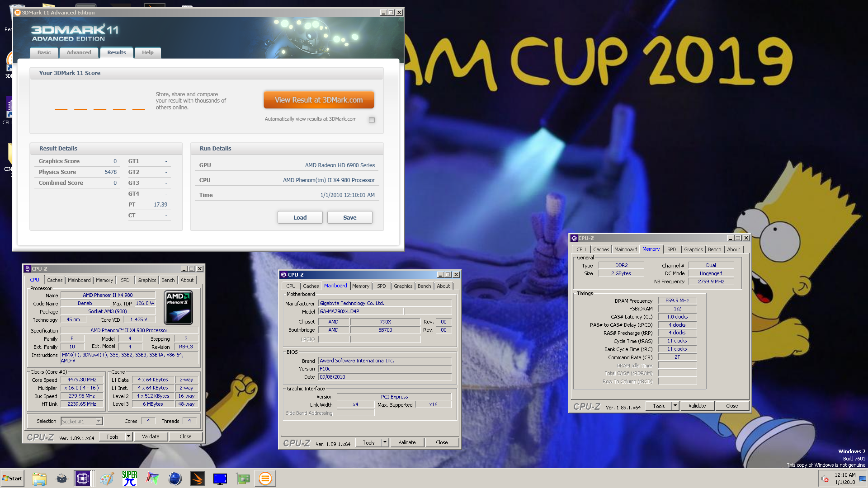The height and width of the screenshot is (488, 868).
Task: Switch to the Basic tab in 3DMark
Action: (44, 53)
